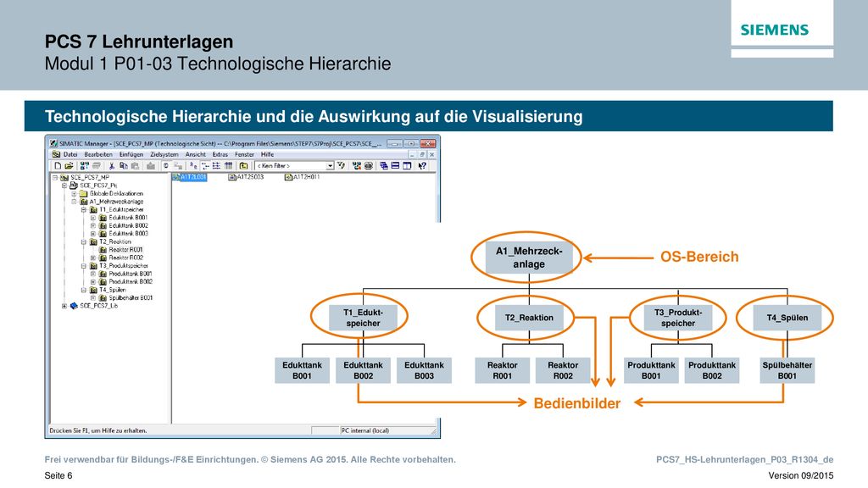
Task: Open the Fenster menu
Action: [x=245, y=154]
